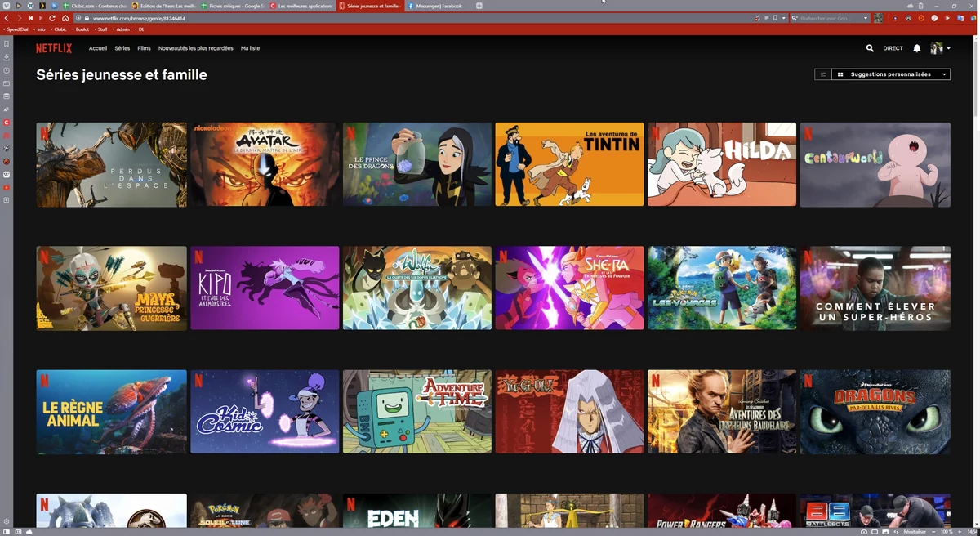Open the Kid Cosmic thumbnail
The width and height of the screenshot is (980, 536).
click(x=265, y=412)
